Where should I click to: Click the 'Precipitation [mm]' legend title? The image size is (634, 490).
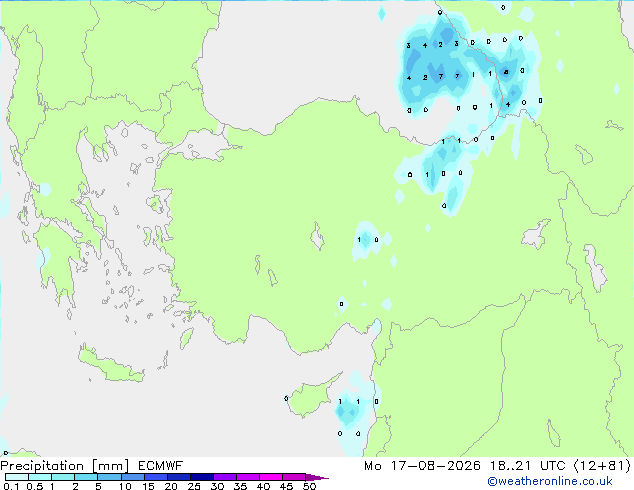(x=65, y=466)
